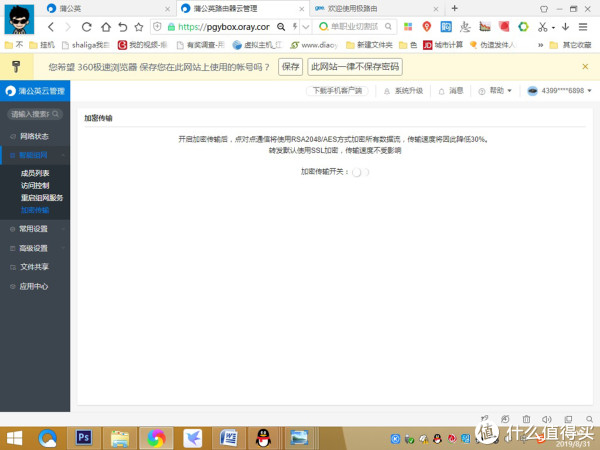The image size is (600, 450).
Task: Click 下载手机客户端 button
Action: click(337, 91)
